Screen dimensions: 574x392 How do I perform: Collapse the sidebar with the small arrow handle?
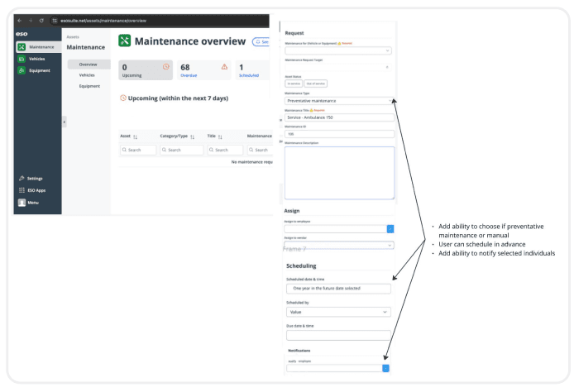pyautogui.click(x=64, y=122)
